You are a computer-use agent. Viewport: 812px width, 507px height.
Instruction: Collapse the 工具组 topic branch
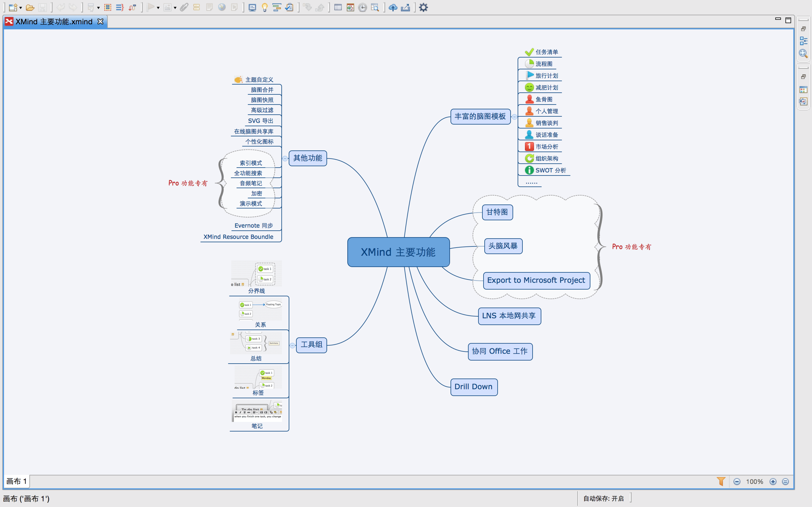pos(292,345)
